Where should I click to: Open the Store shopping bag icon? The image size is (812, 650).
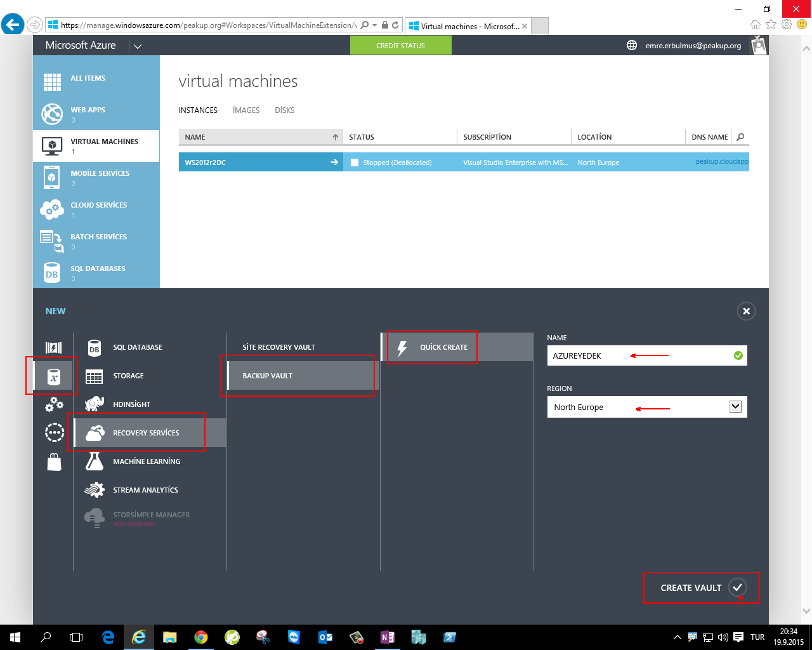[54, 462]
